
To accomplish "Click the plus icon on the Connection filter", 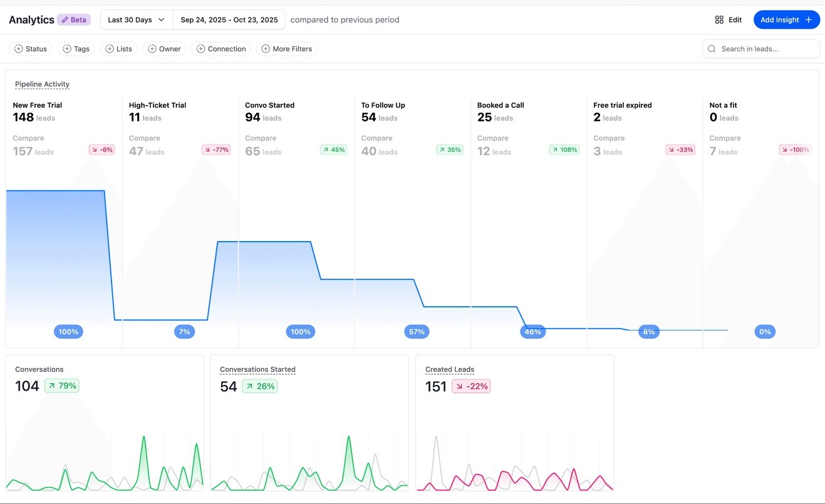I will click(x=200, y=49).
